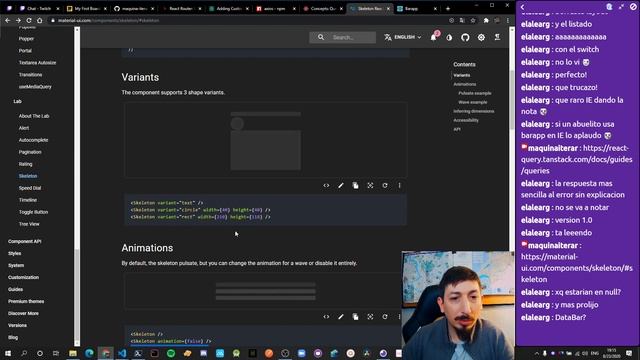
Task: Open Visual Studio Code in taskbar
Action: point(122,353)
